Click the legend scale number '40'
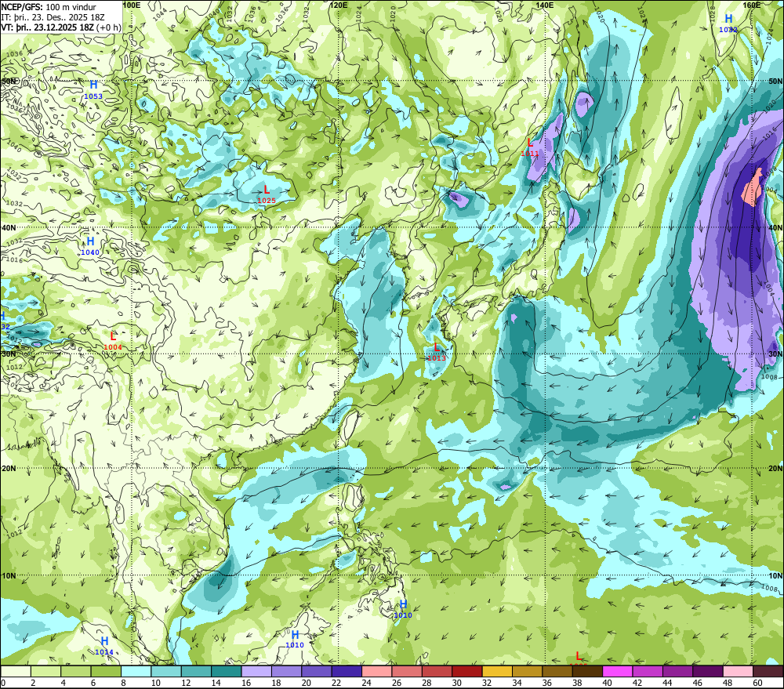The height and width of the screenshot is (689, 784). [x=607, y=683]
